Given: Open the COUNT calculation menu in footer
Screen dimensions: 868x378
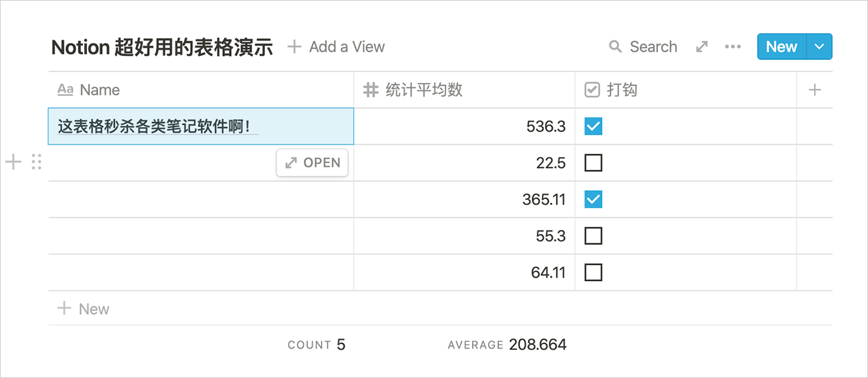Looking at the screenshot, I should click(316, 345).
